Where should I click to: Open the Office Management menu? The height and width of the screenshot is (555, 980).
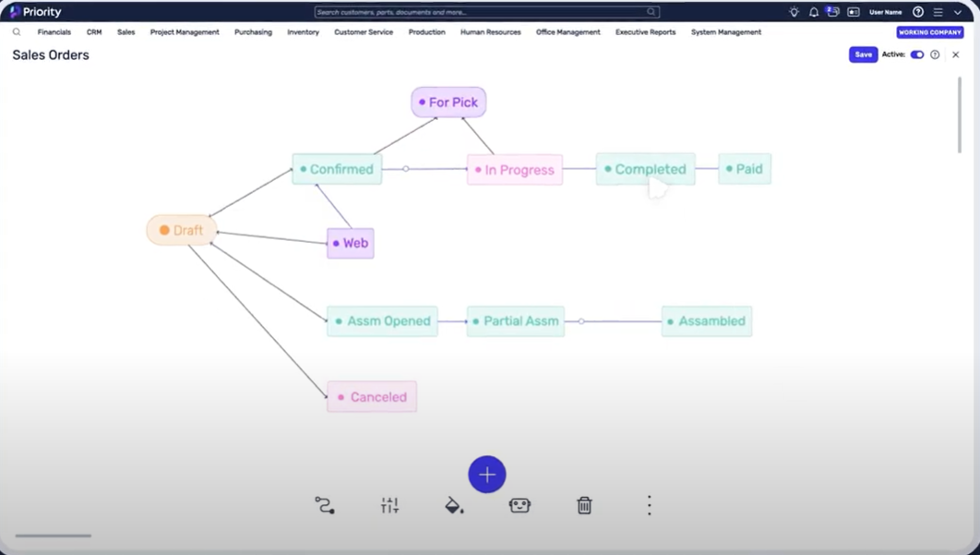coord(568,32)
